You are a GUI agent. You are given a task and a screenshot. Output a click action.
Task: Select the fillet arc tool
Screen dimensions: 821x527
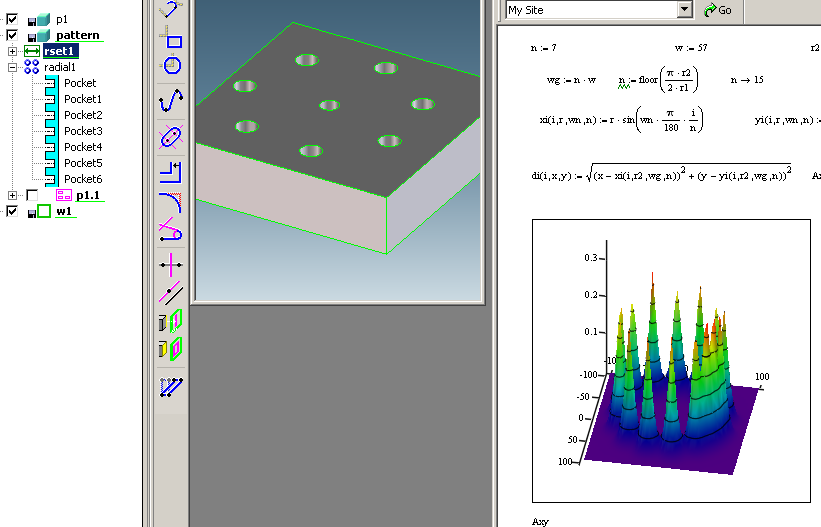point(171,202)
